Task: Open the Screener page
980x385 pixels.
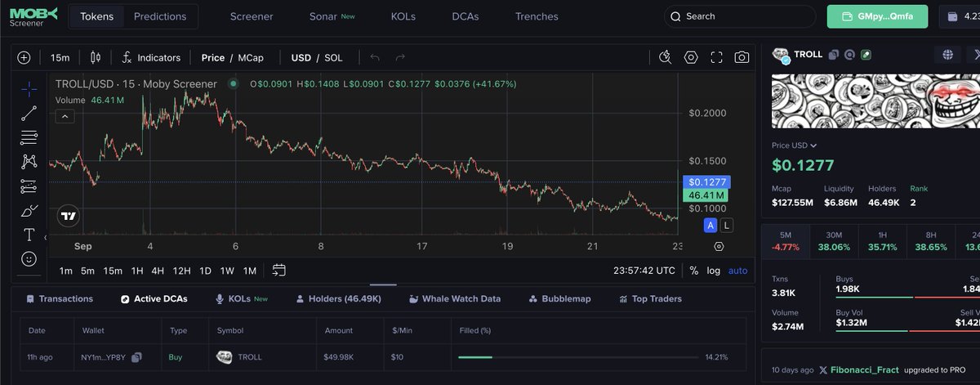Action: tap(252, 16)
